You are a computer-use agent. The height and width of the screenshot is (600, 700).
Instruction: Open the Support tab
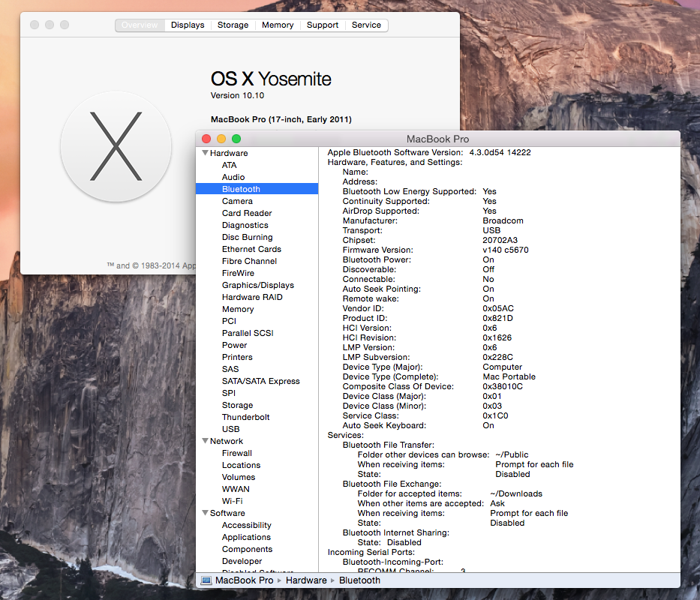click(x=323, y=25)
